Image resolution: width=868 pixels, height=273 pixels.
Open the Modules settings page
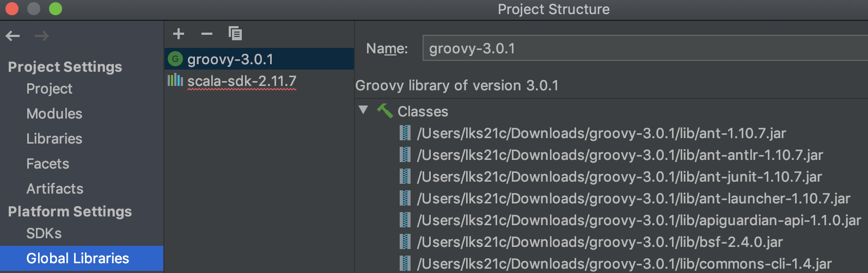pos(54,114)
